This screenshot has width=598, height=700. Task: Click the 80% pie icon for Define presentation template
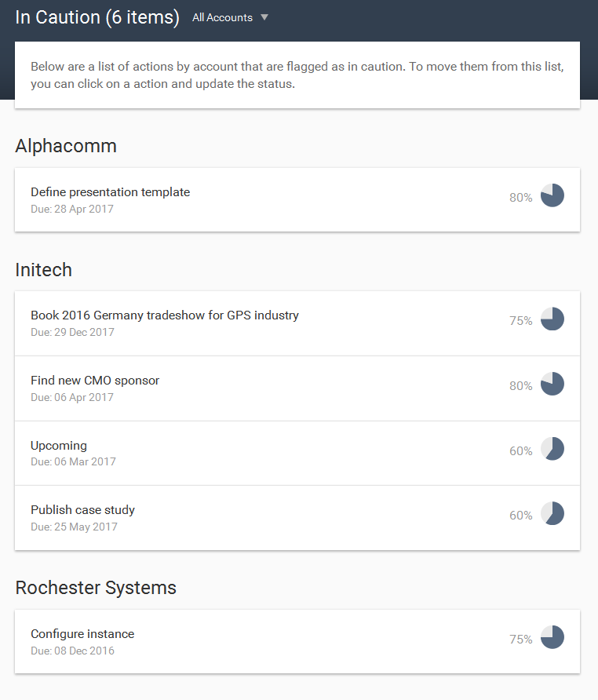click(552, 195)
